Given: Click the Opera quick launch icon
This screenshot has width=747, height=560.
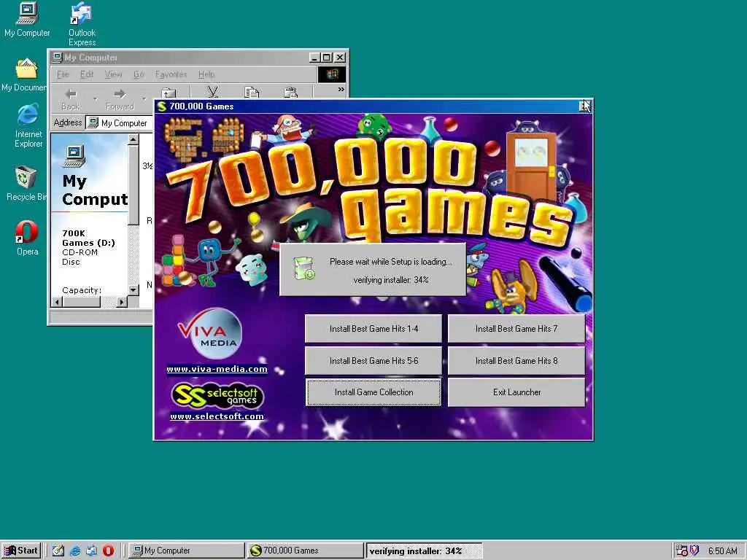Looking at the screenshot, I should 108,551.
